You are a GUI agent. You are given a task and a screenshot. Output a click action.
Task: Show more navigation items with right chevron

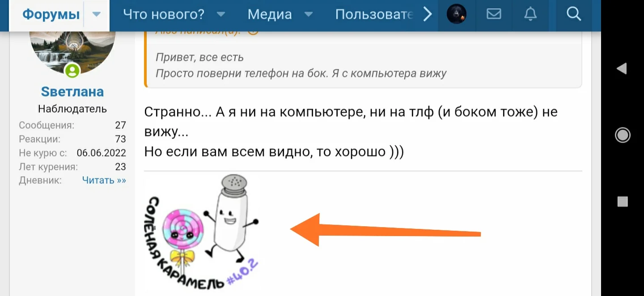(428, 14)
